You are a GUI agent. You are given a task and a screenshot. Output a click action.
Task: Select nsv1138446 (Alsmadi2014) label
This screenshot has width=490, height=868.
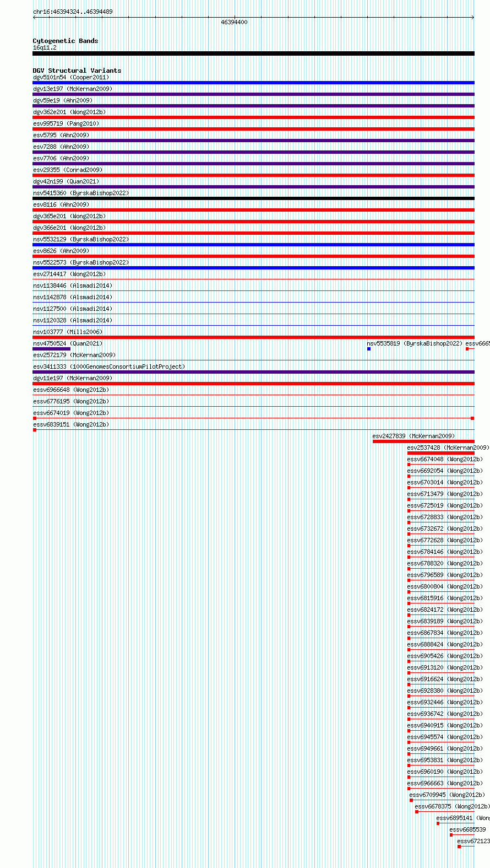tap(73, 285)
